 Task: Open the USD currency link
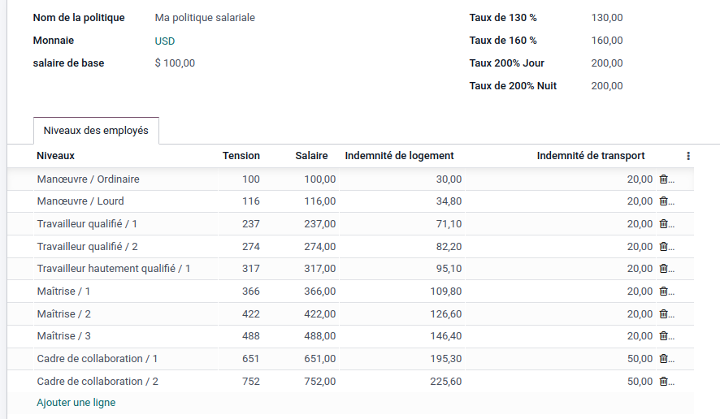165,41
